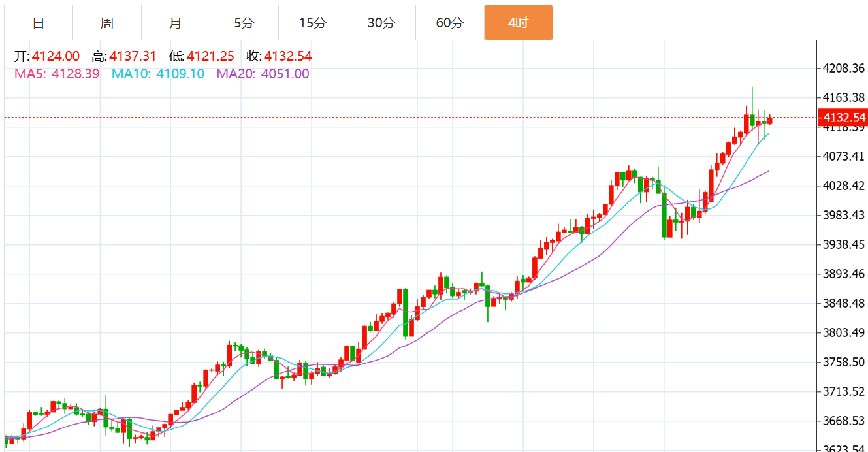Switch to the 5分 interval tab
The width and height of the screenshot is (868, 452).
click(244, 23)
